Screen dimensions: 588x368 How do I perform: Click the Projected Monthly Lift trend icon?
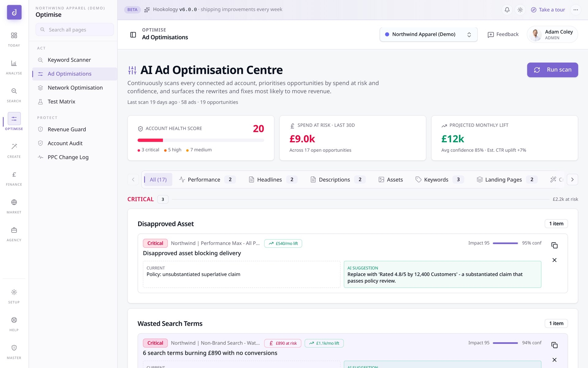click(x=444, y=126)
